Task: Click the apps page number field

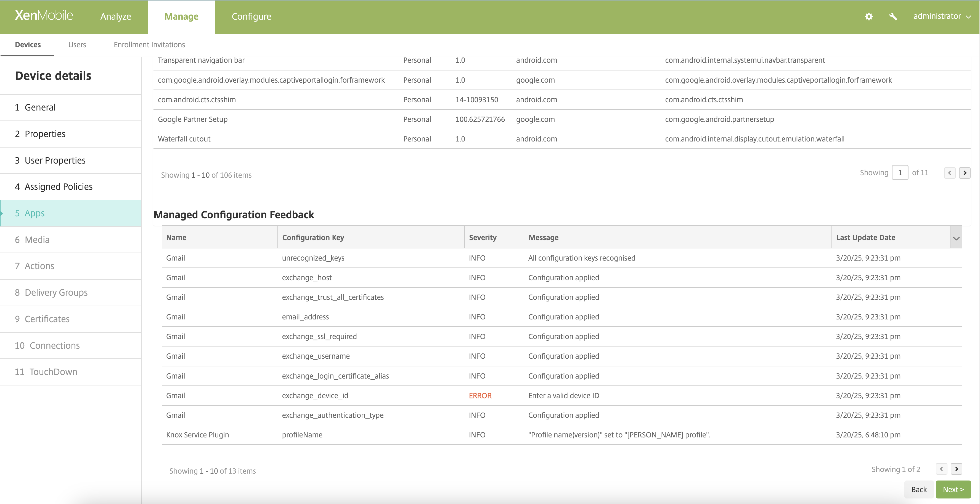Action: [900, 173]
